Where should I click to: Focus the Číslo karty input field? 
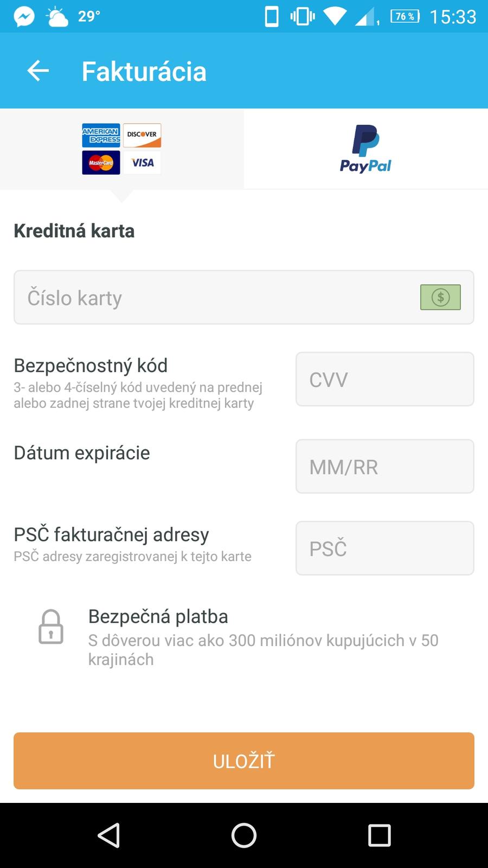(x=217, y=297)
